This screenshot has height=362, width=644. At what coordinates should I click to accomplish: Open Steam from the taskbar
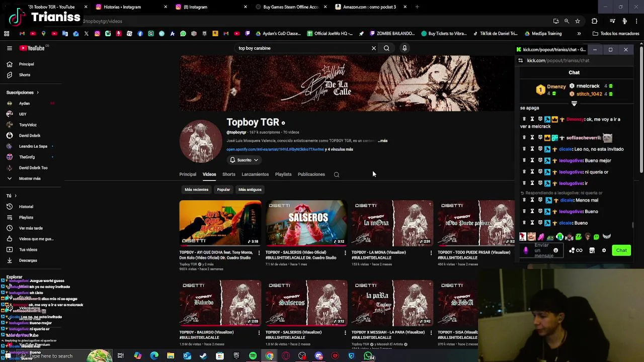pos(203,356)
